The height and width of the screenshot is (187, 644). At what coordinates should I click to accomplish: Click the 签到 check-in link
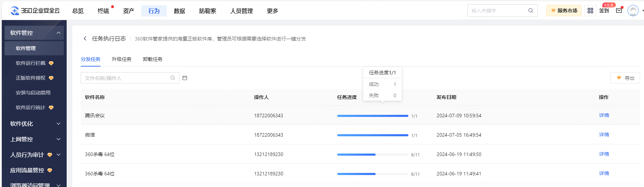[604, 11]
